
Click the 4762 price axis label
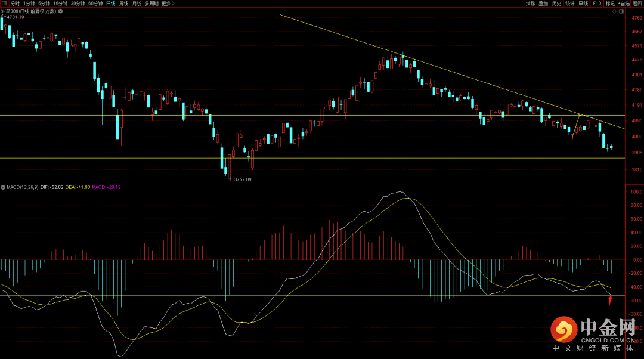[637, 18]
